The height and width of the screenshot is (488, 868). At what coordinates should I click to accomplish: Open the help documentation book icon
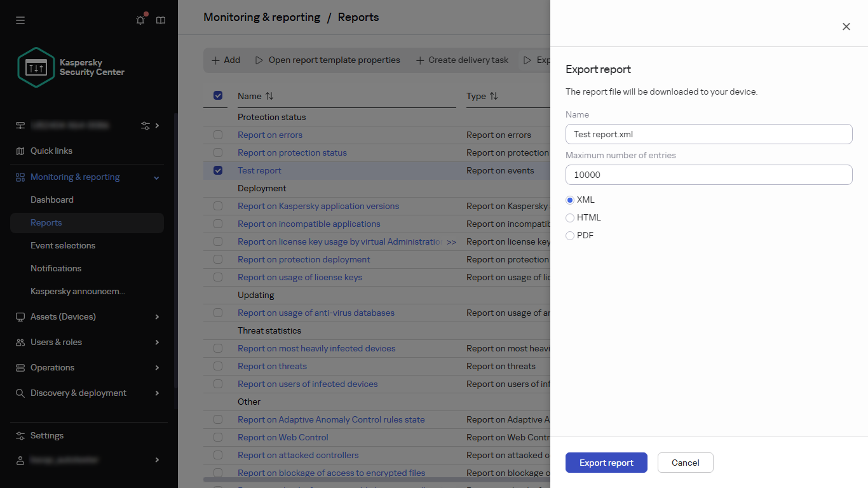click(x=160, y=20)
